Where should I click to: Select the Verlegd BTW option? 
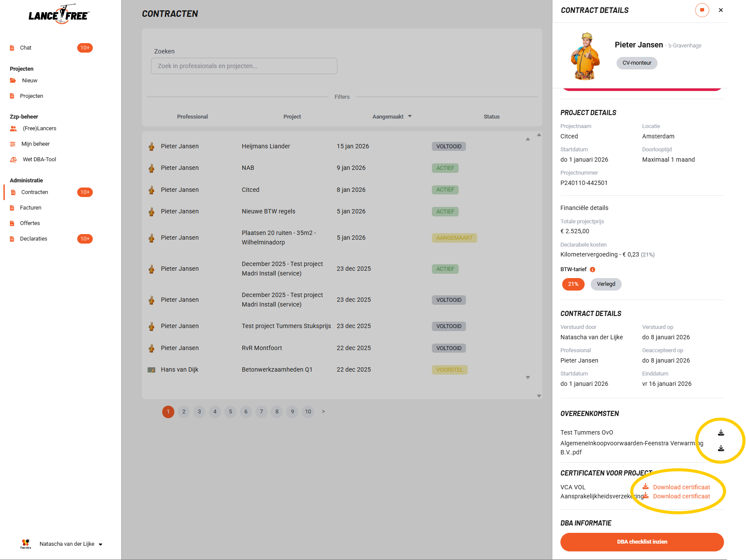pos(606,284)
